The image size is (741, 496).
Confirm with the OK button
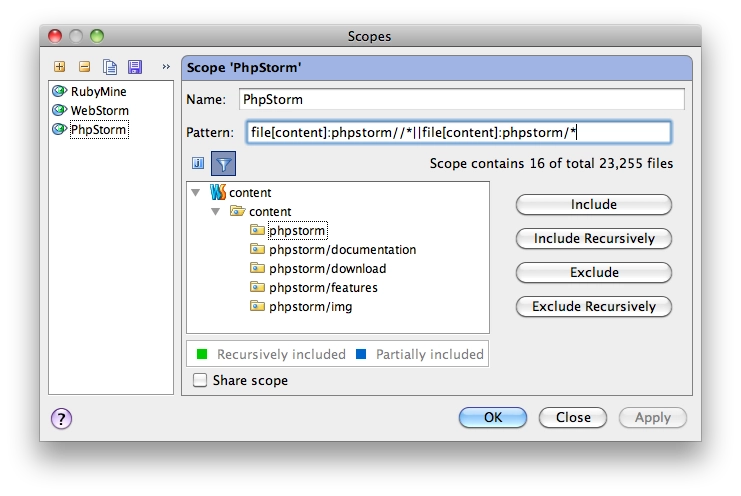click(492, 418)
